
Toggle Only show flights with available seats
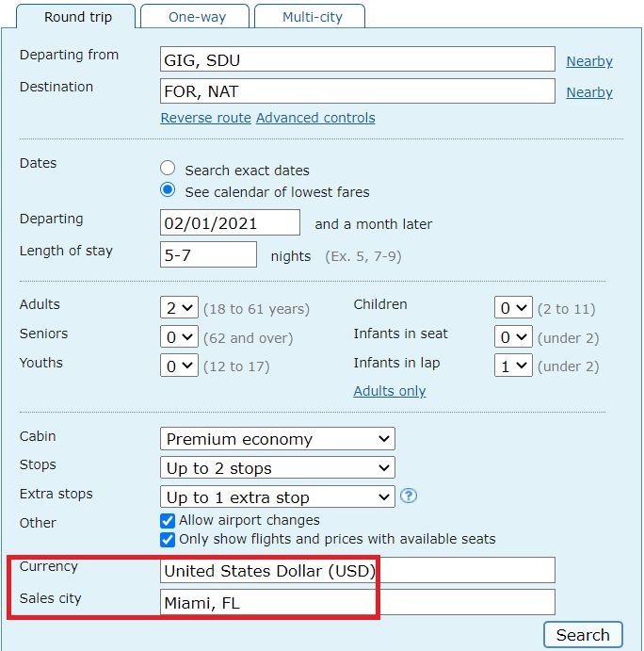pos(168,540)
